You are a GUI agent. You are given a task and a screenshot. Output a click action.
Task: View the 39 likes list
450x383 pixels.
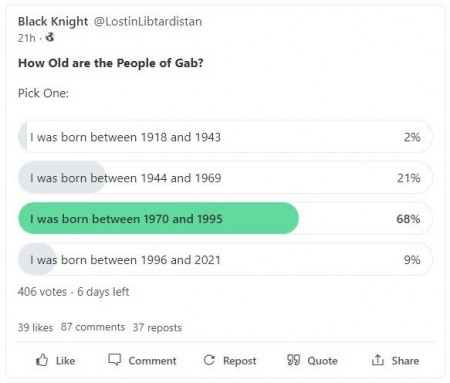pos(35,327)
